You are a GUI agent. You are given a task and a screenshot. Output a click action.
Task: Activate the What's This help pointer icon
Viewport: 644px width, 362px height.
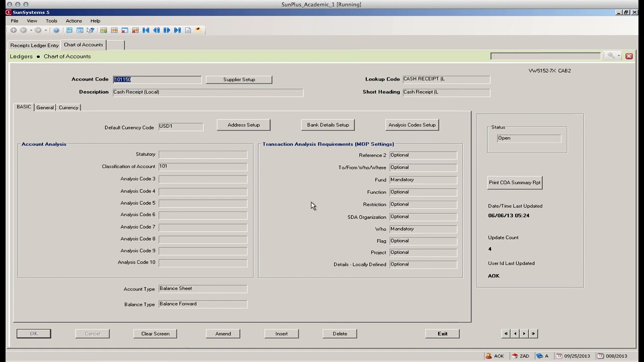(x=91, y=30)
